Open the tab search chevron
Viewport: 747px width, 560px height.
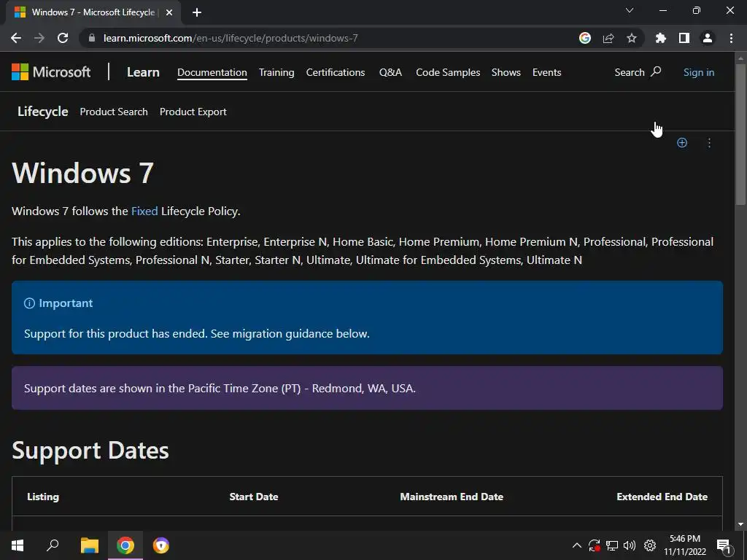[630, 10]
